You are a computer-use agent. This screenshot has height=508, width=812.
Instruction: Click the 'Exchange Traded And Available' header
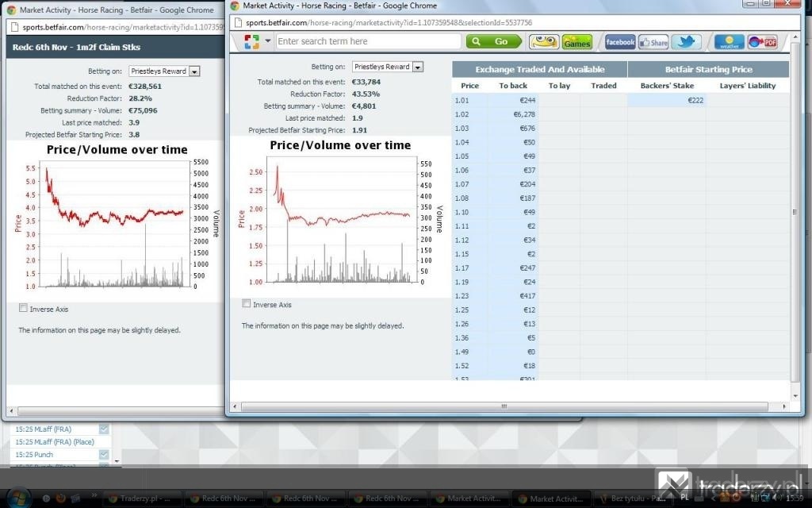[x=539, y=70]
